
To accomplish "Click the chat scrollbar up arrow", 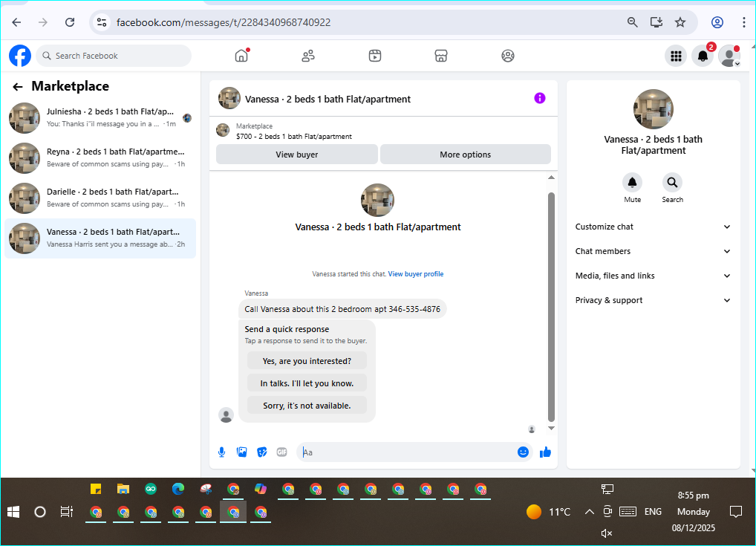I will tap(551, 178).
